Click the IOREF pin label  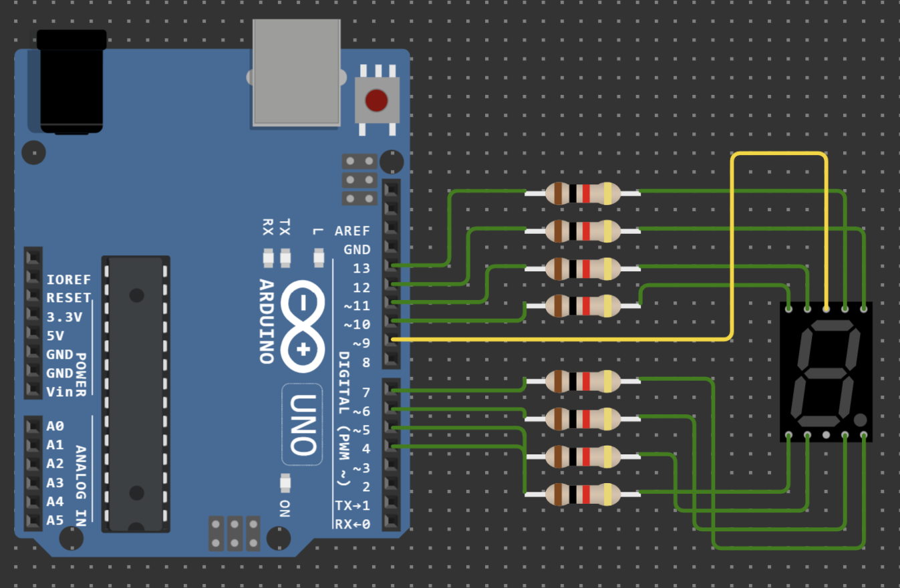(69, 279)
